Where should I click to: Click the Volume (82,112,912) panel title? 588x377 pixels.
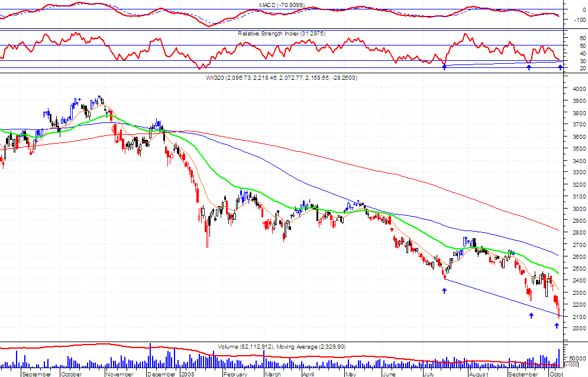coord(281,347)
